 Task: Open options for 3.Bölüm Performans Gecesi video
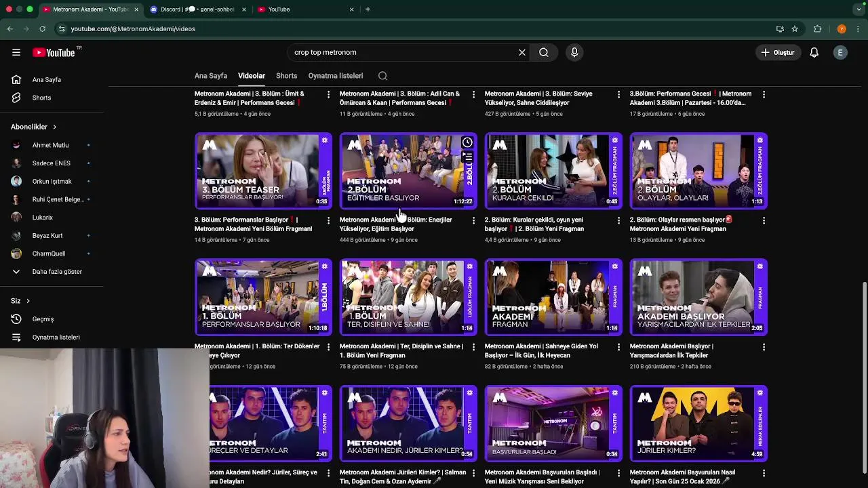point(764,94)
